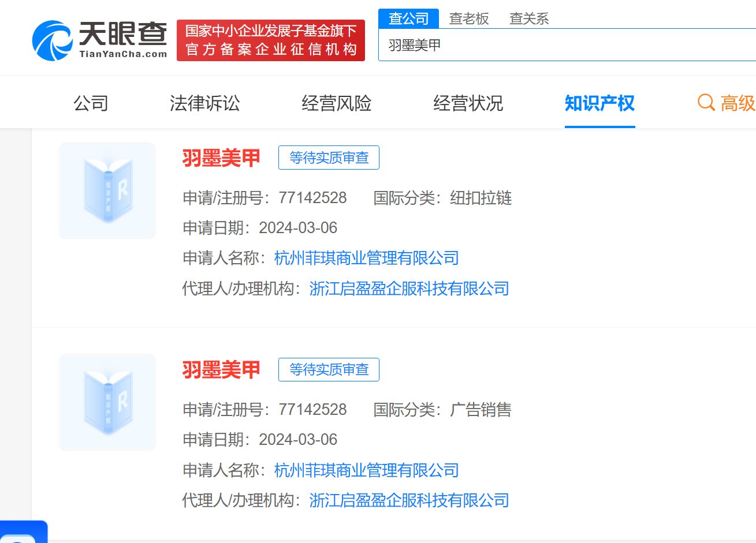Open the 法律诉讼 category tab
Viewport: 756px width, 543px height.
[x=204, y=103]
